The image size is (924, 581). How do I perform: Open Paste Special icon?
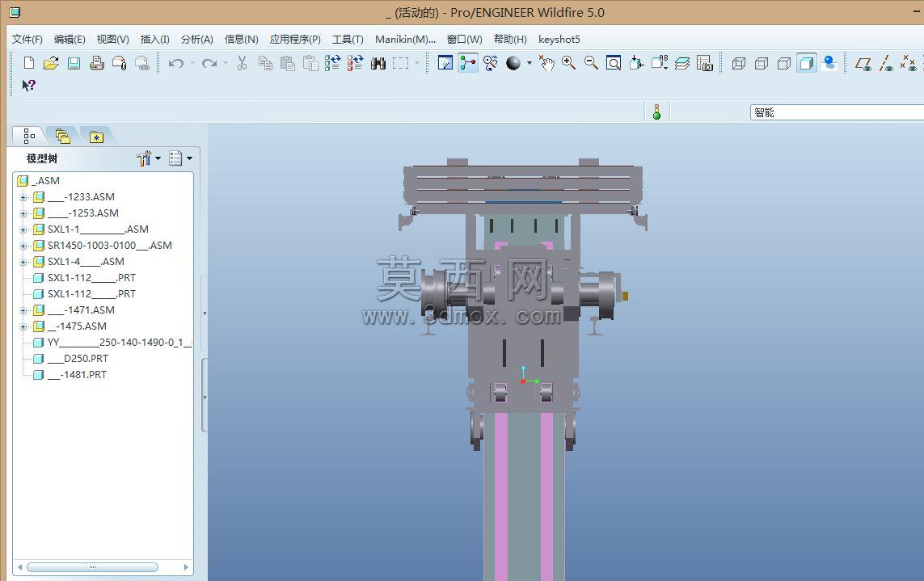click(x=310, y=63)
